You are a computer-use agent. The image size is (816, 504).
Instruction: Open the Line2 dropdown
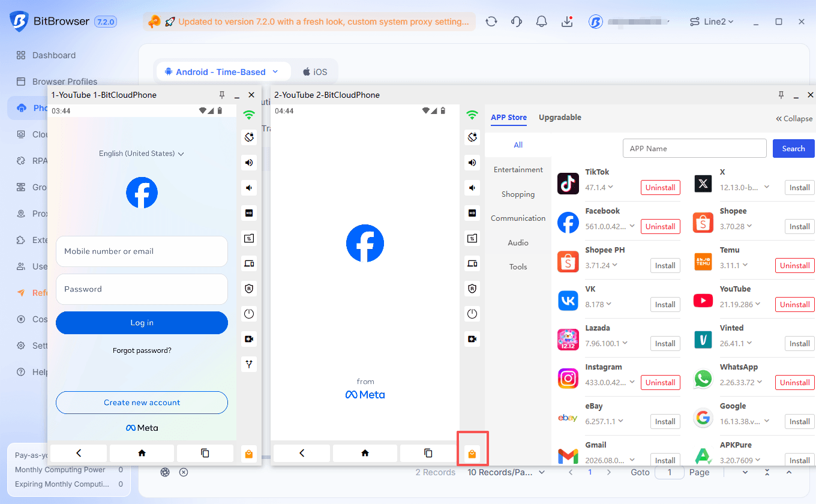tap(712, 22)
